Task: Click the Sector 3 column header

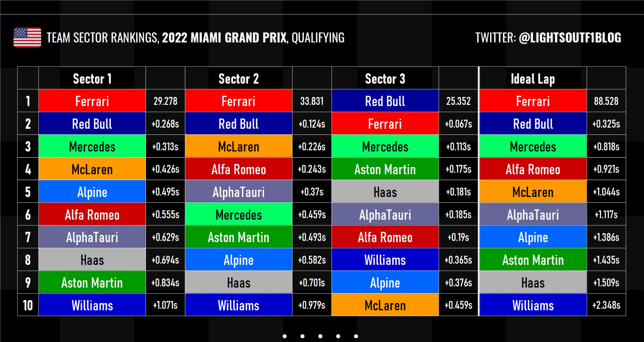Action: tap(385, 78)
